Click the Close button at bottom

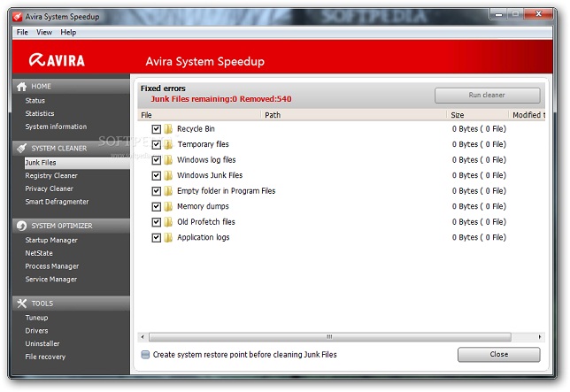coord(499,354)
